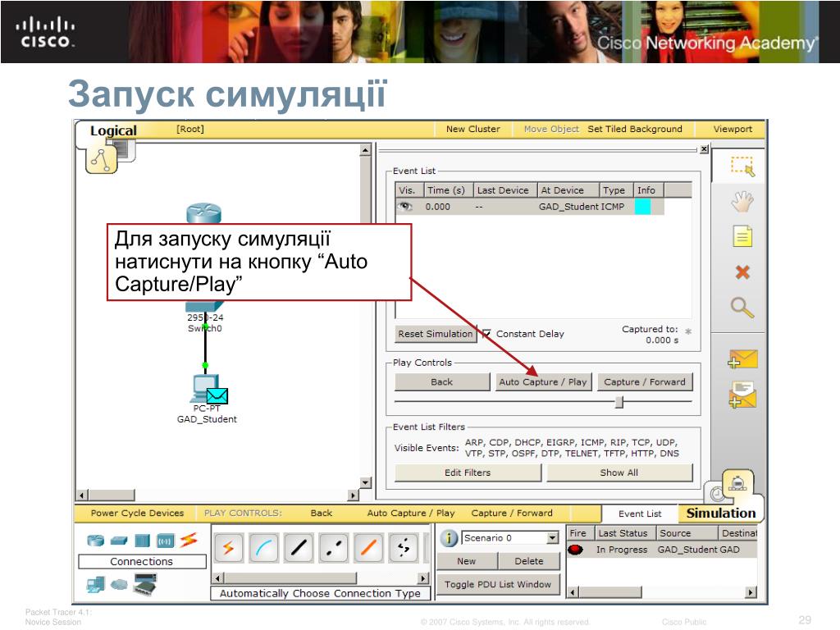Click Auto Capture / Play panel button
The image size is (840, 630).
click(543, 382)
